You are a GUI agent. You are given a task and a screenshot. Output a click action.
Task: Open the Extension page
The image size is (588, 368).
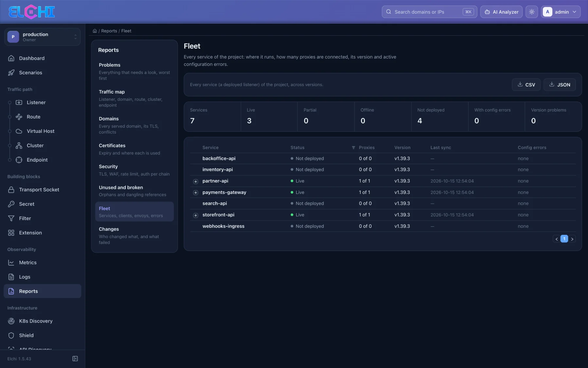[x=42, y=233]
